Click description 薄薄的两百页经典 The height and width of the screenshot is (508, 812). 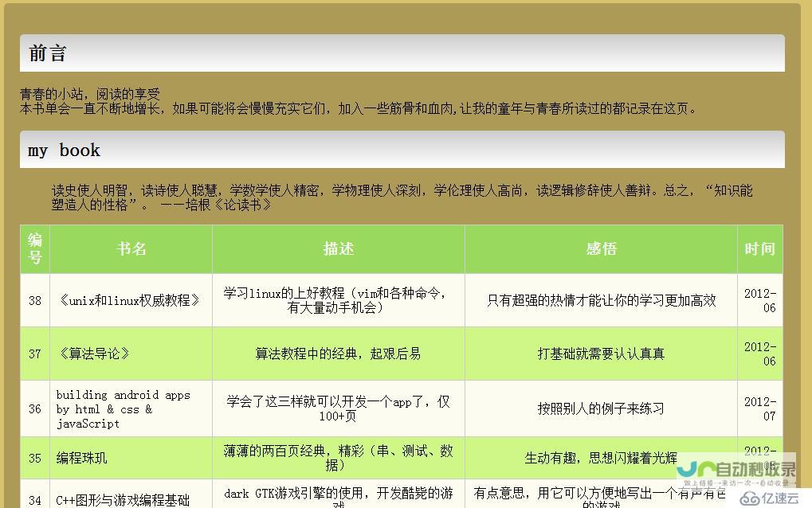point(338,459)
